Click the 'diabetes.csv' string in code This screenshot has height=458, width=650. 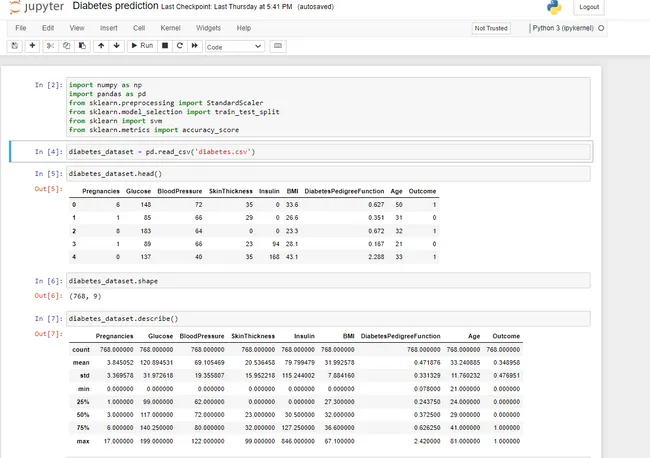223,152
